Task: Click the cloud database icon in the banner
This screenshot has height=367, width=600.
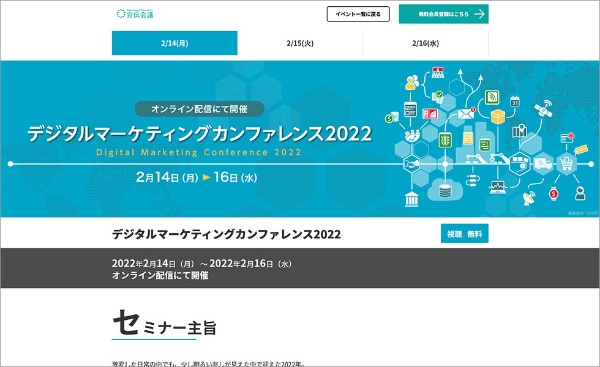Action: [445, 190]
